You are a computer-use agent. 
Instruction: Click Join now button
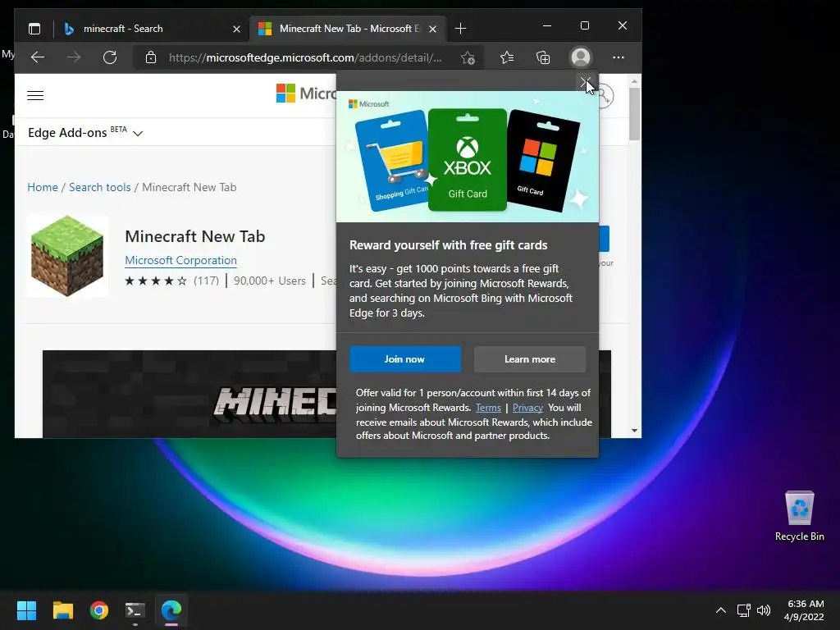405,359
